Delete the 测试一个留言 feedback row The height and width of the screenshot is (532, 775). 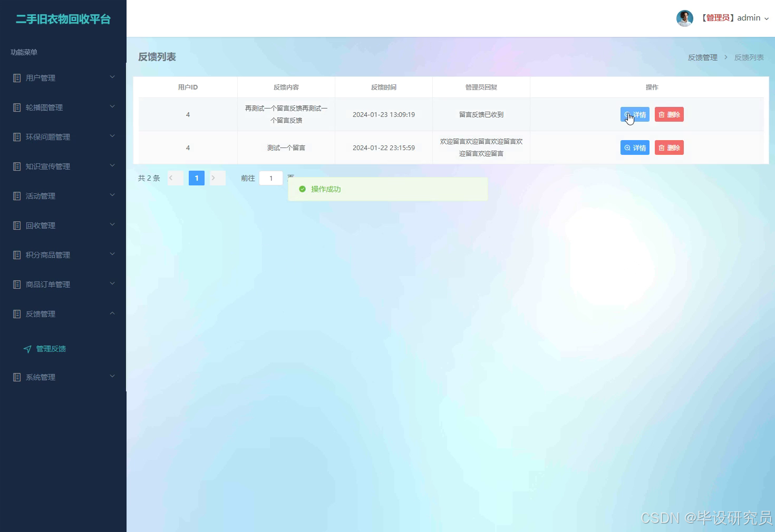[x=669, y=147]
